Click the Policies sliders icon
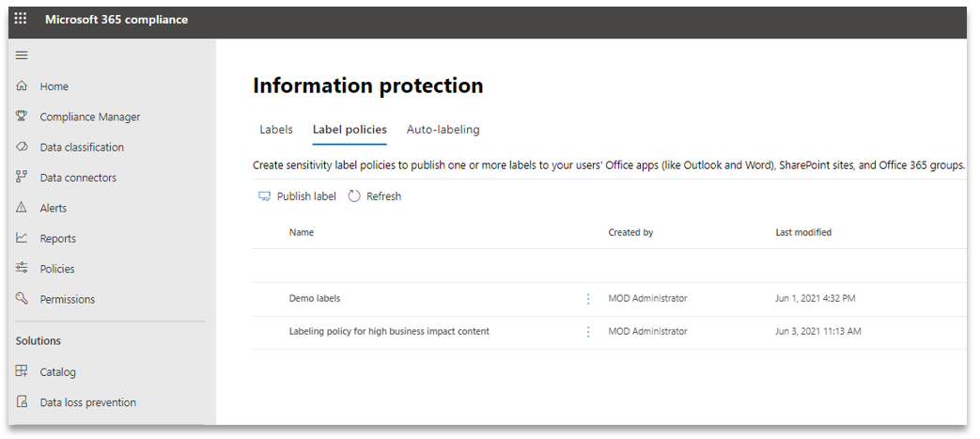 pyautogui.click(x=22, y=269)
